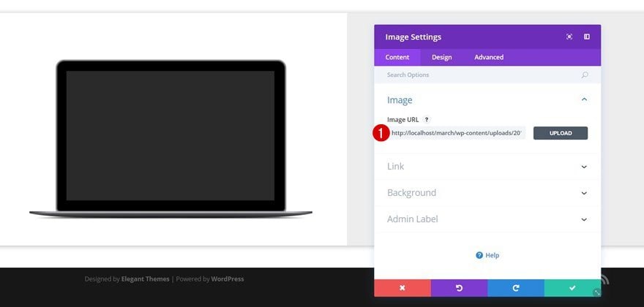Click the blue redo arrow button
The height and width of the screenshot is (307, 644).
click(x=516, y=288)
